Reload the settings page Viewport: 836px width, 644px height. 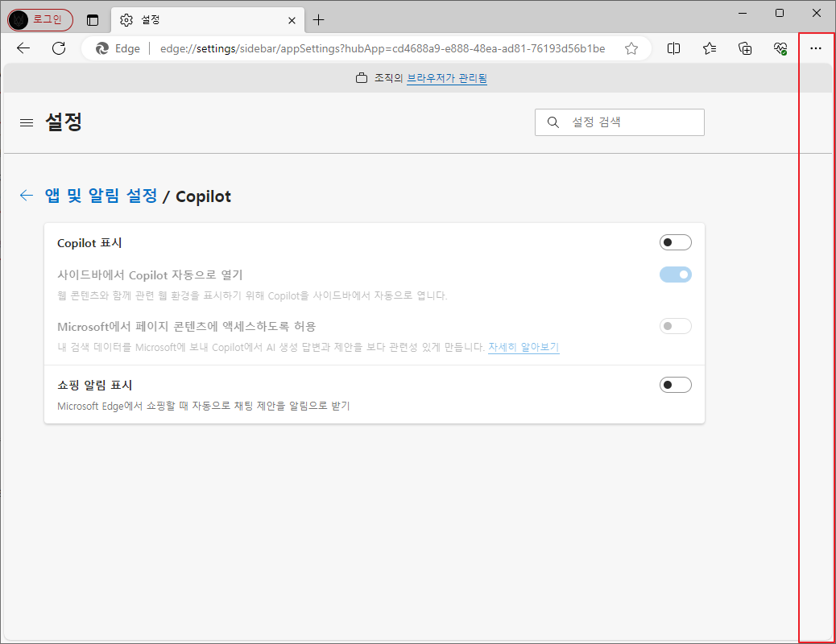[x=59, y=48]
